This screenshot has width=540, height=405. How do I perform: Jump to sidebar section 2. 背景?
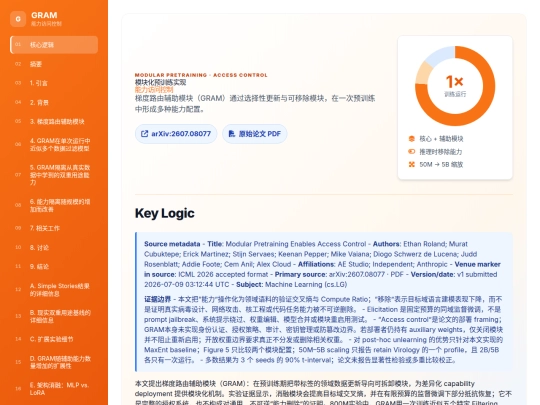click(x=54, y=102)
